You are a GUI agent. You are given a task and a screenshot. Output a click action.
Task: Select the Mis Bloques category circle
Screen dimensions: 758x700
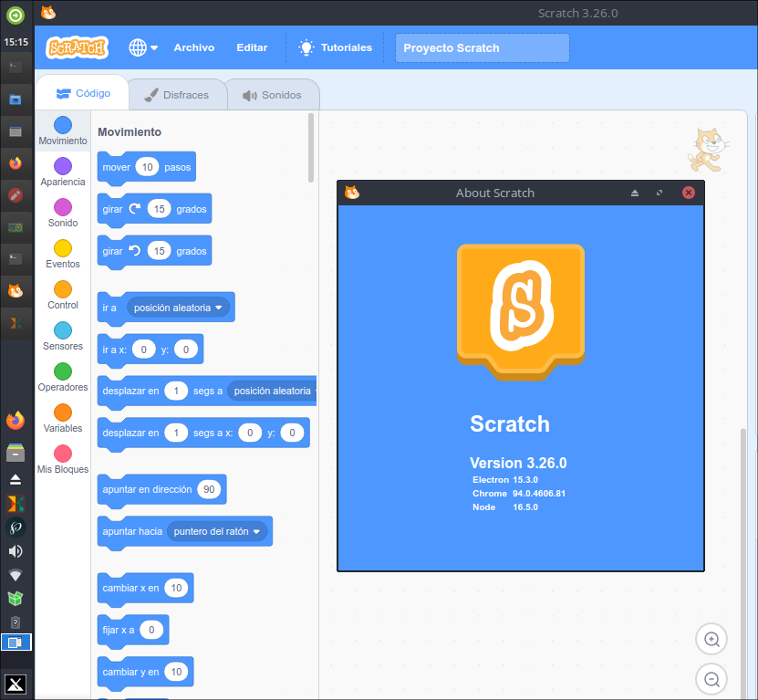pos(63,454)
